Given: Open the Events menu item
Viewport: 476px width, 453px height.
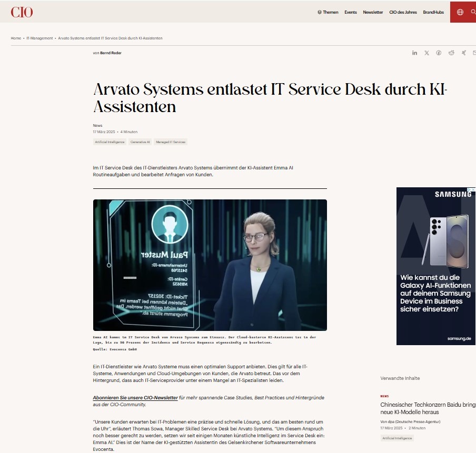Looking at the screenshot, I should pos(350,12).
